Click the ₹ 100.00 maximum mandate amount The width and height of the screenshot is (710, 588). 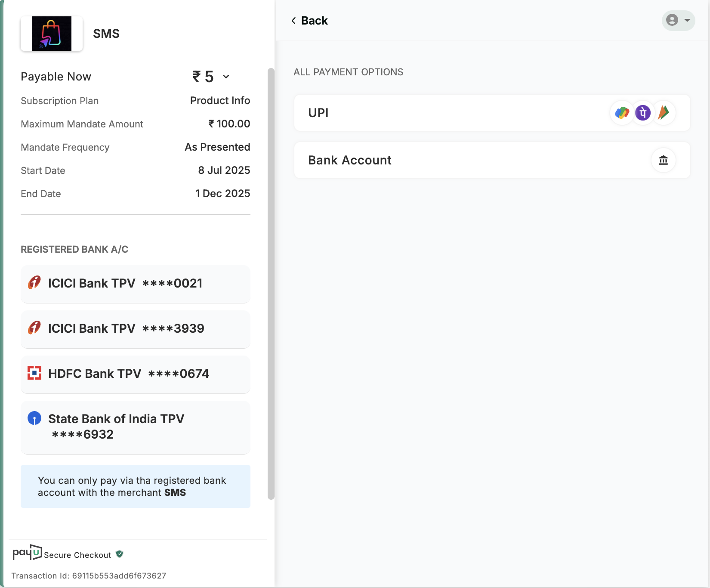229,124
